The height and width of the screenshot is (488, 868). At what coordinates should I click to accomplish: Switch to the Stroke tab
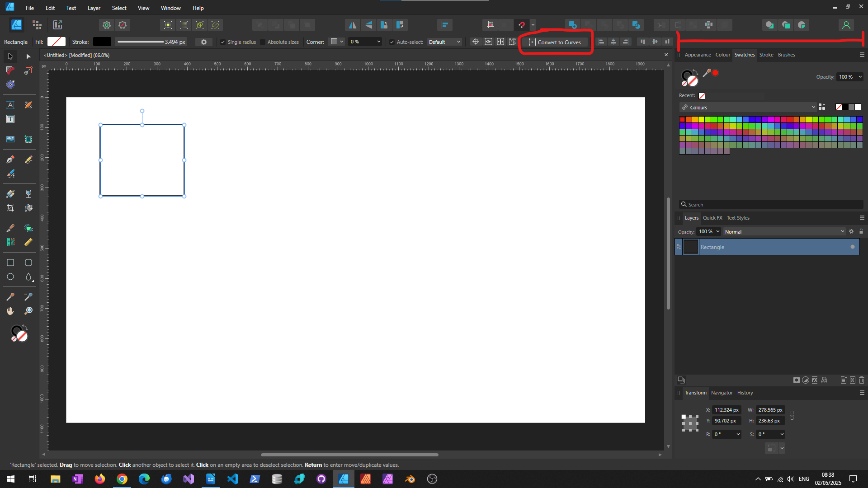[x=766, y=55]
